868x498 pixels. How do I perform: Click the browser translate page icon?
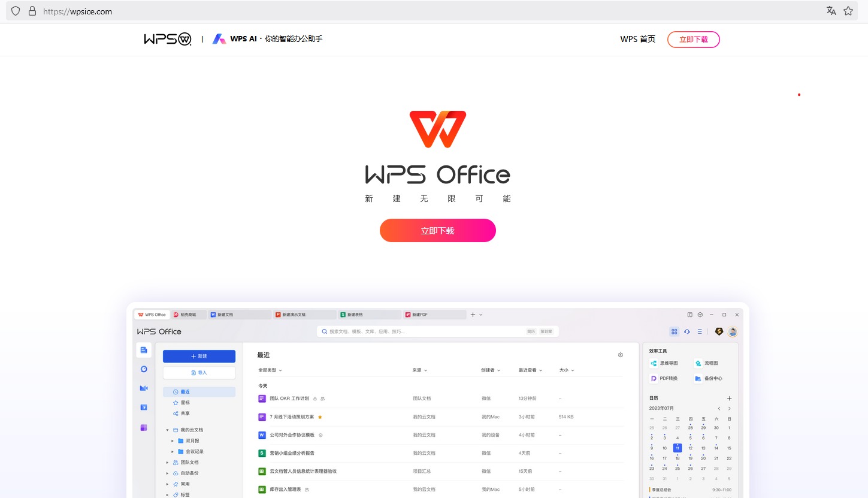pyautogui.click(x=831, y=11)
